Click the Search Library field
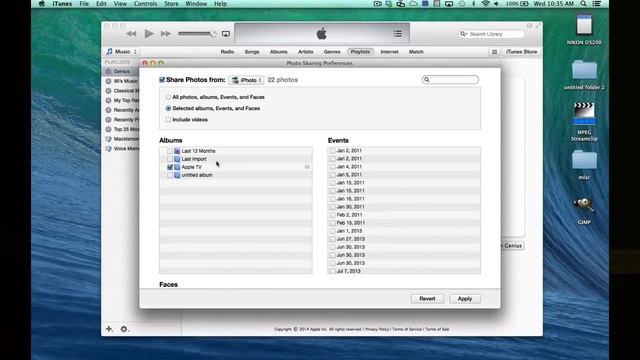 pyautogui.click(x=492, y=34)
